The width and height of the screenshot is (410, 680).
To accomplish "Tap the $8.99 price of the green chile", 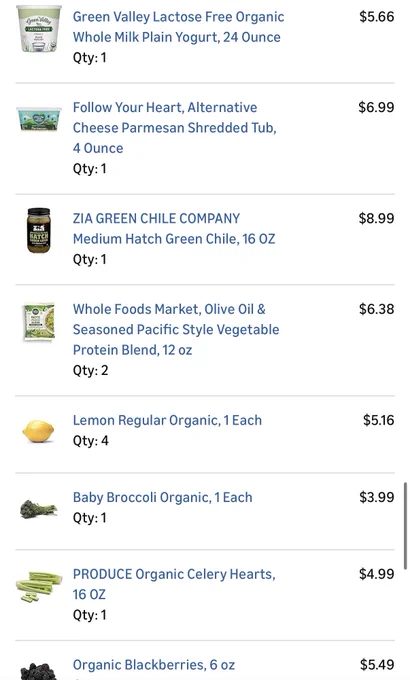I will click(x=376, y=218).
